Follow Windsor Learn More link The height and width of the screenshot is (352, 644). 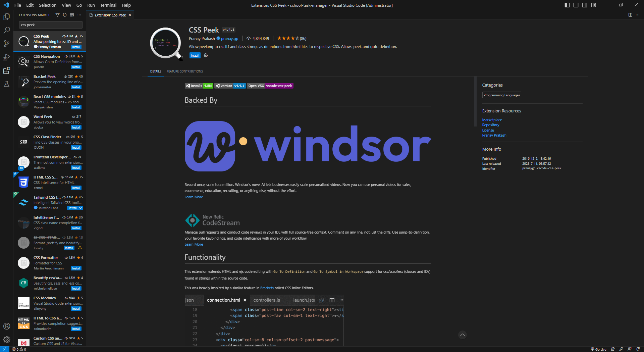(194, 197)
